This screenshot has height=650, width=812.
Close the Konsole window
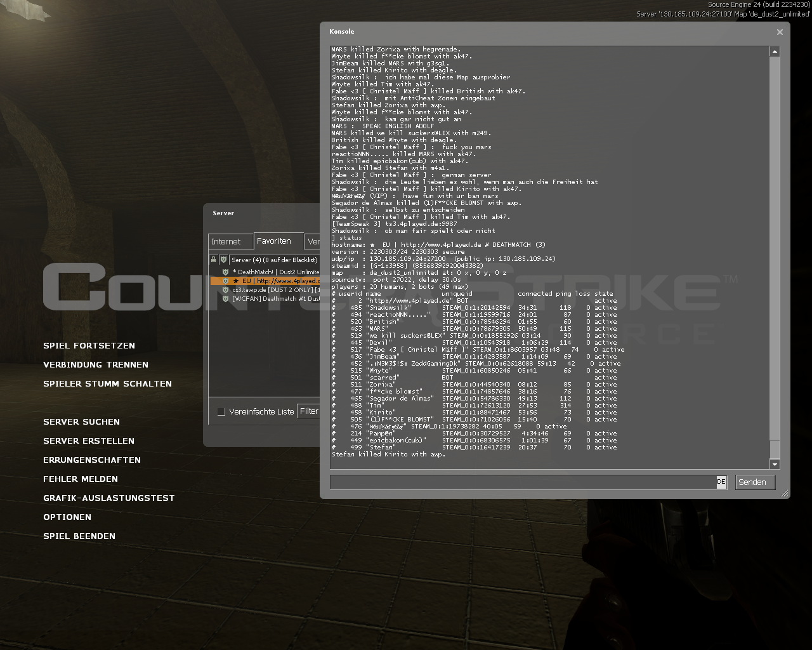point(780,32)
